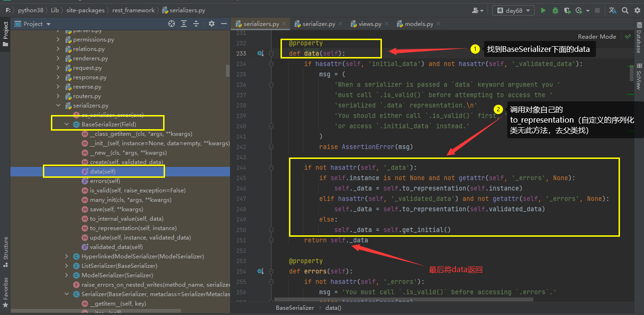Hide the Project tool window
This screenshot has height=315, width=644.
coord(223,24)
